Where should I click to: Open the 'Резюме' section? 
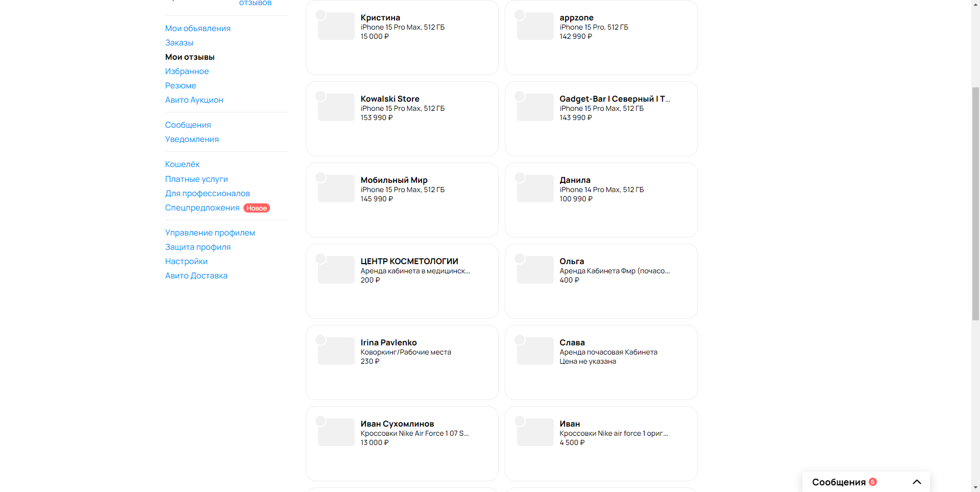coord(181,85)
